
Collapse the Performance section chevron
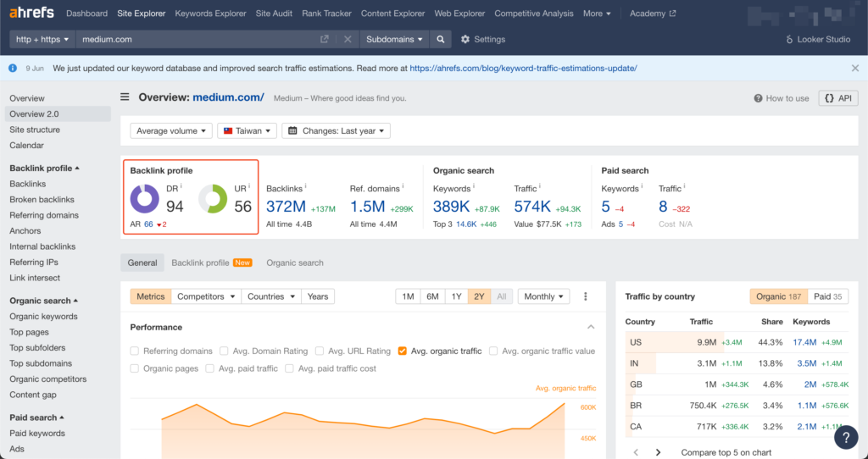click(591, 328)
